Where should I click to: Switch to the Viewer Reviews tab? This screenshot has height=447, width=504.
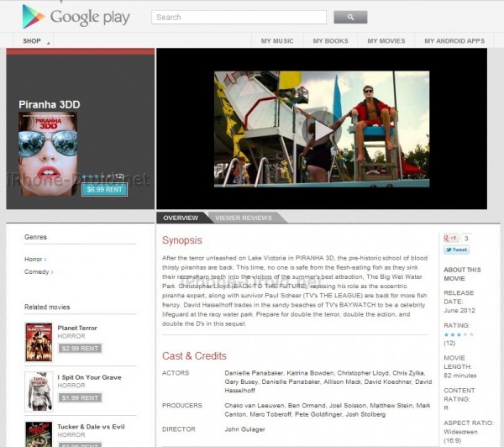point(244,218)
